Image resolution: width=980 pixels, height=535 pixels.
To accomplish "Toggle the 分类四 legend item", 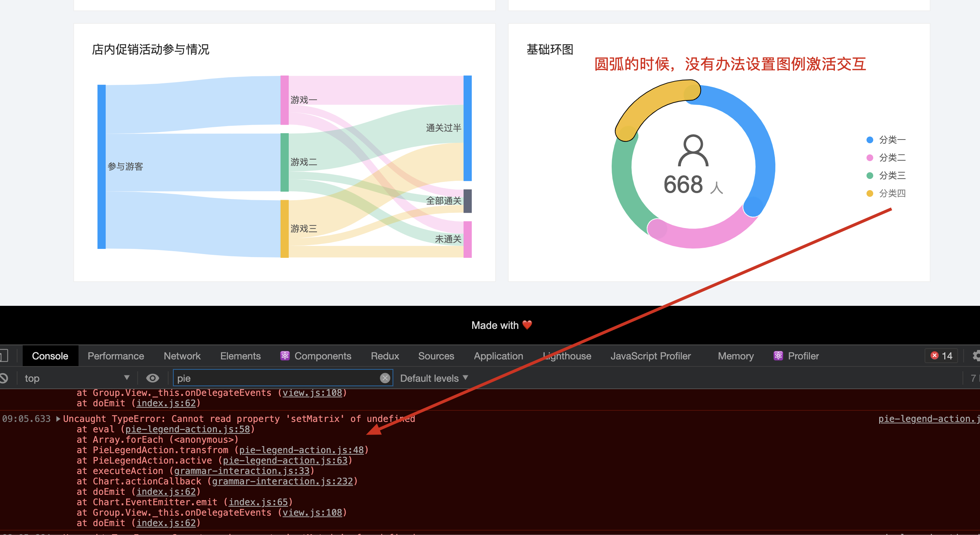I will (x=892, y=193).
